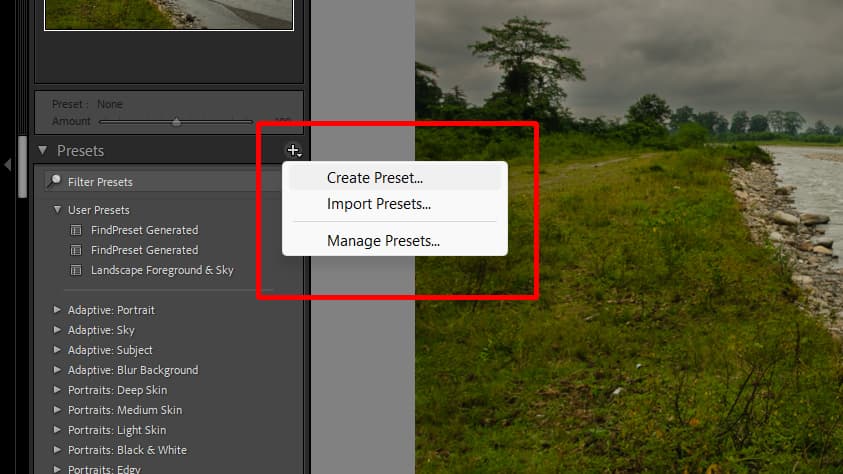The width and height of the screenshot is (843, 474).
Task: Apply the Landscape Foreground & Sky preset
Action: pos(162,270)
